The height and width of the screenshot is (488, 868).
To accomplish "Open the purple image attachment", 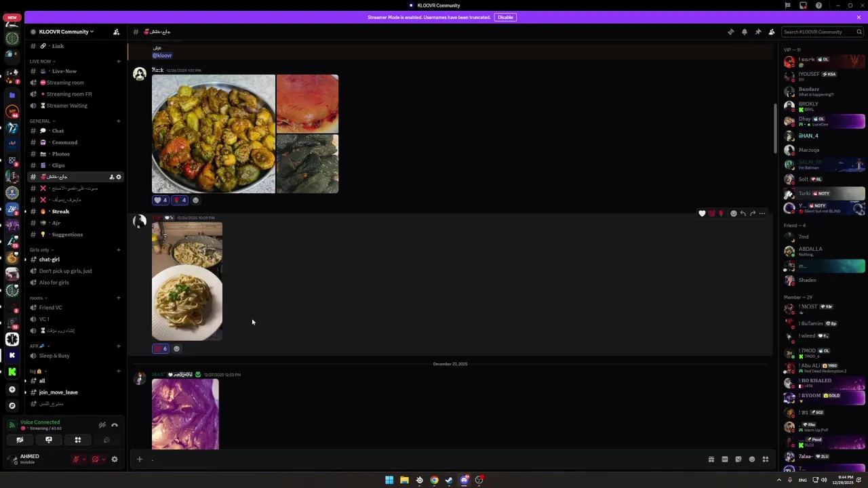I will (185, 413).
